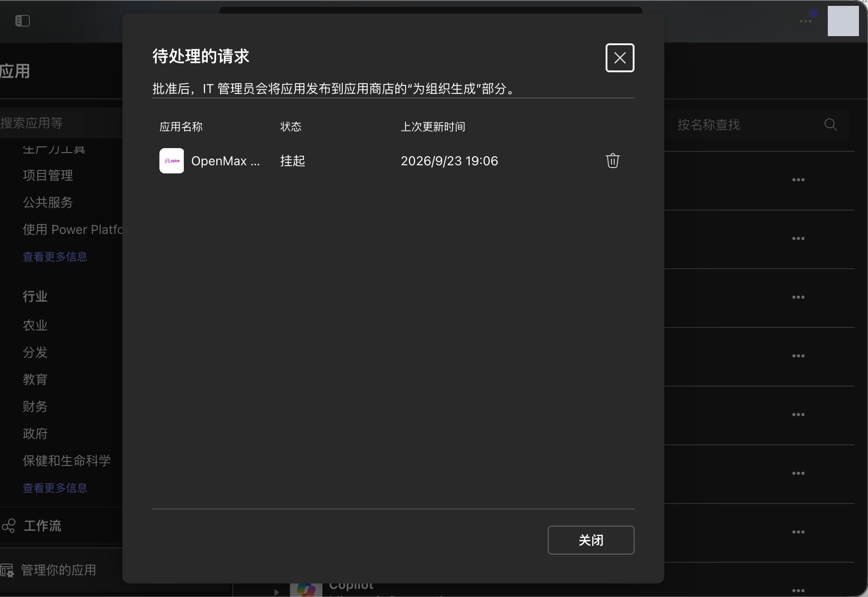The image size is (868, 597).
Task: Focus the 按名称查找 search field
Action: [x=759, y=125]
